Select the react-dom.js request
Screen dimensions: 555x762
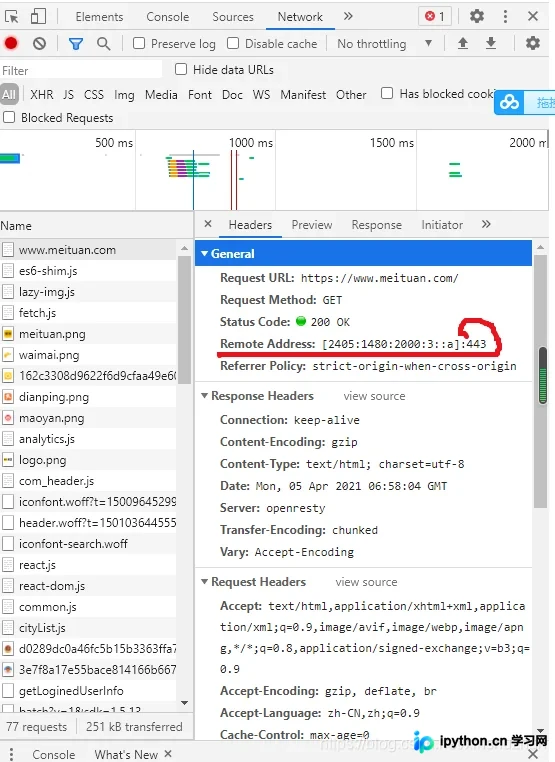click(x=88, y=586)
